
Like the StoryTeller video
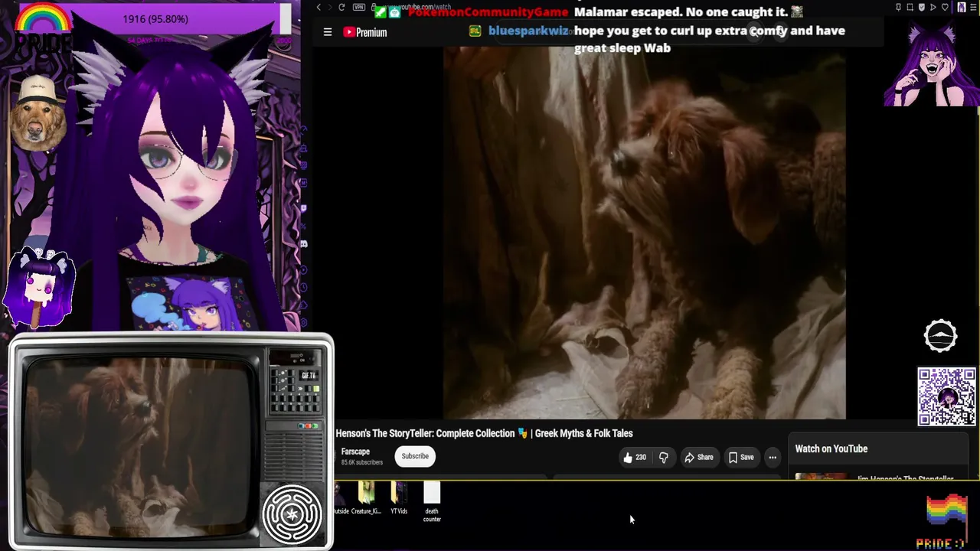[635, 458]
